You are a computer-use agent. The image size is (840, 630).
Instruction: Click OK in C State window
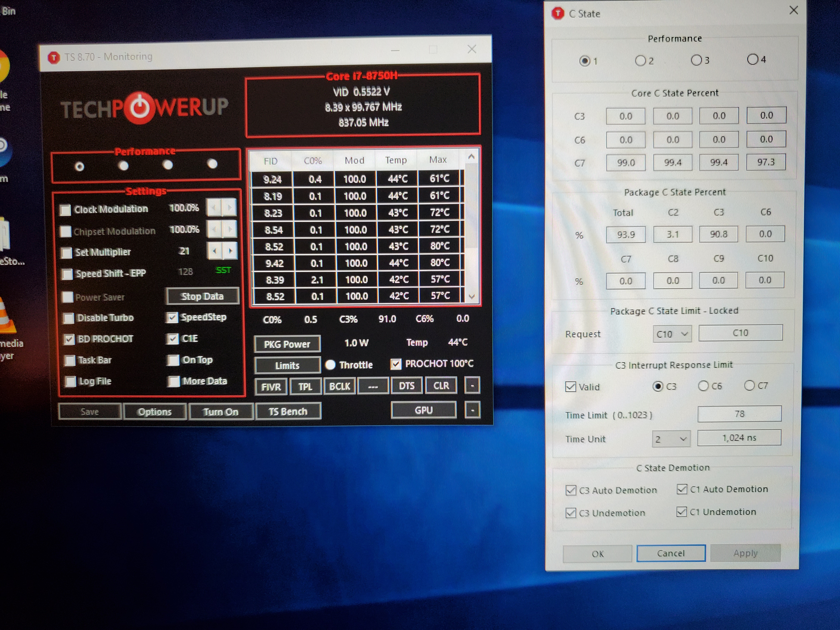(597, 554)
